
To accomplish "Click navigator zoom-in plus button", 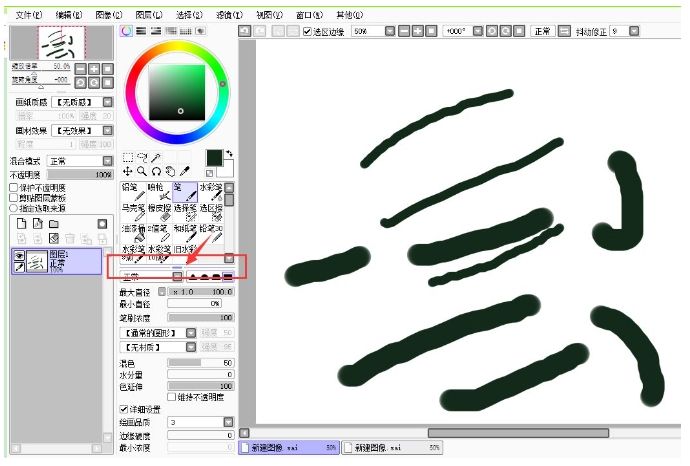I will pos(94,69).
